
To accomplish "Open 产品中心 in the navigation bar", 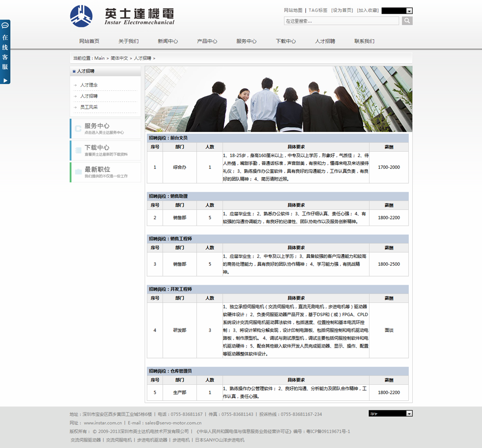I will pyautogui.click(x=207, y=41).
